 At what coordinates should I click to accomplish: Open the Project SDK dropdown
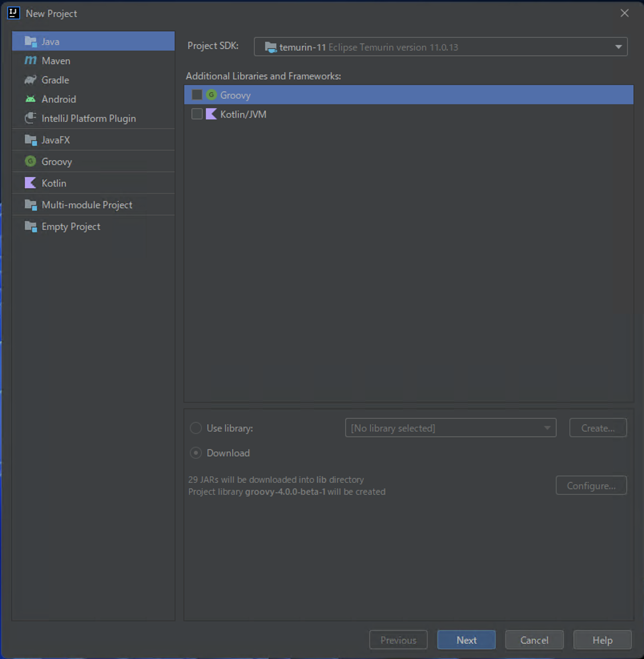coord(441,47)
